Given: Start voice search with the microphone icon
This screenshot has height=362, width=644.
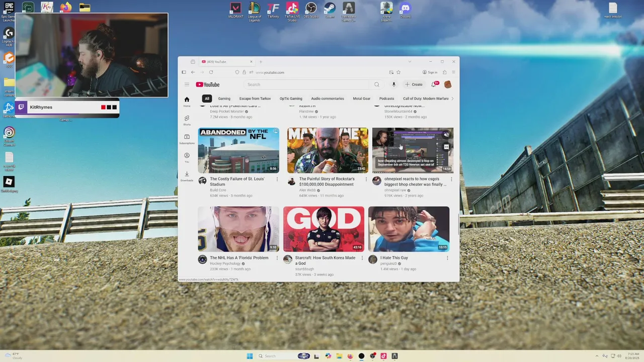Looking at the screenshot, I should click(393, 84).
